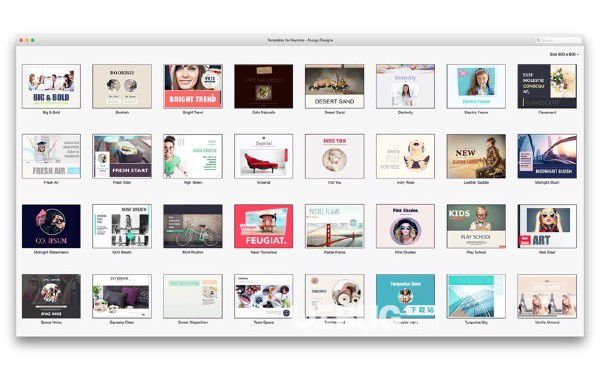This screenshot has width=600, height=375.
Task: Select the Bookish template thumbnail
Action: pyautogui.click(x=122, y=86)
